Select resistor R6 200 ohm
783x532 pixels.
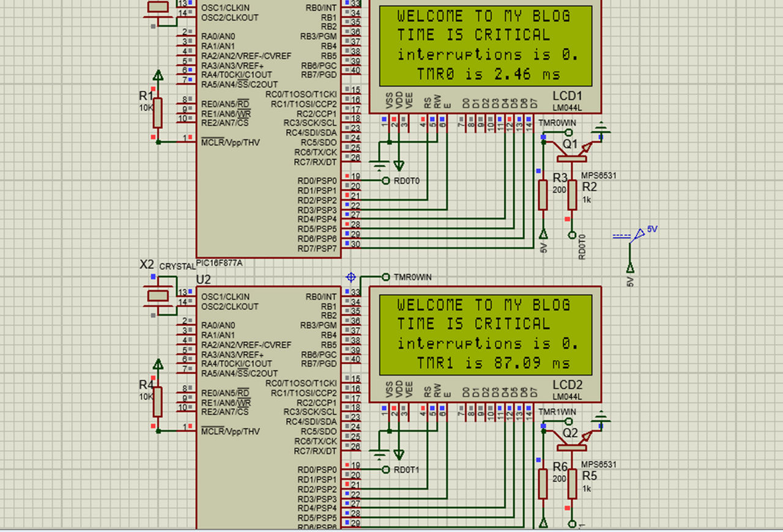click(543, 484)
